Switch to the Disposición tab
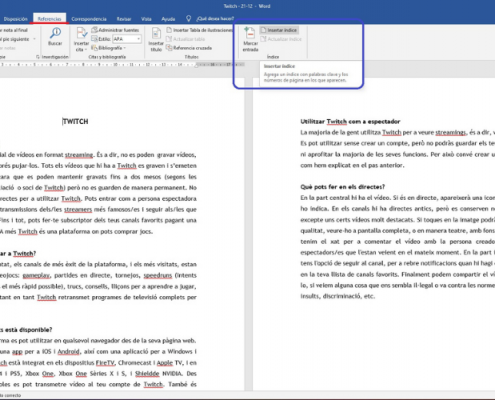The height and width of the screenshot is (400, 495). coord(16,19)
